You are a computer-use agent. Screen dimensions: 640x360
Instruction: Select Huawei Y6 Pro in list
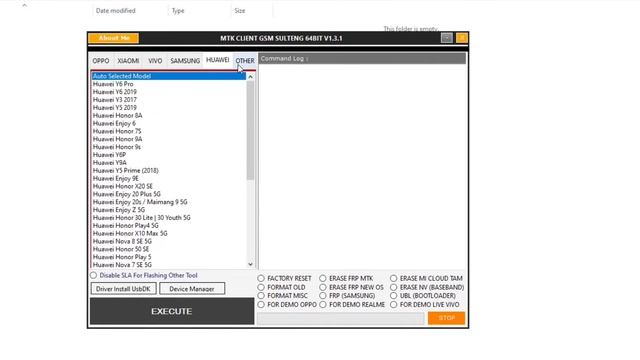coord(169,84)
